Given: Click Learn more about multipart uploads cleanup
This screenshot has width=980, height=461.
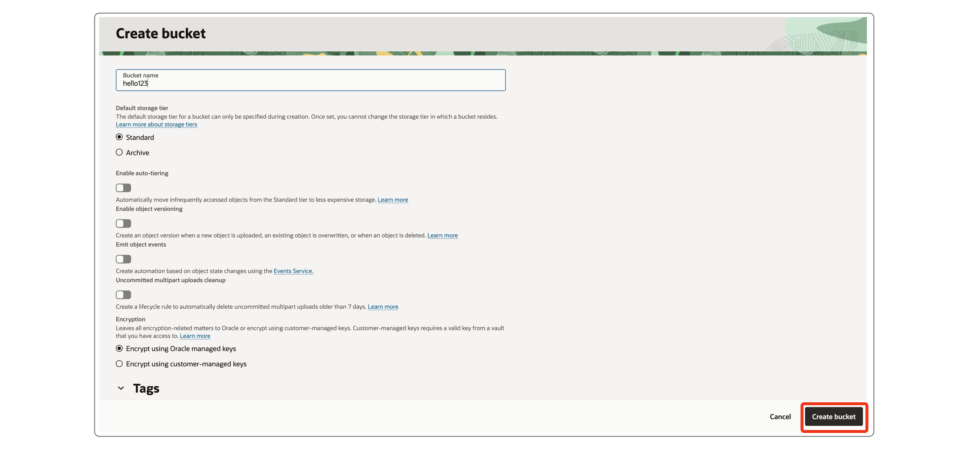Looking at the screenshot, I should pyautogui.click(x=383, y=307).
